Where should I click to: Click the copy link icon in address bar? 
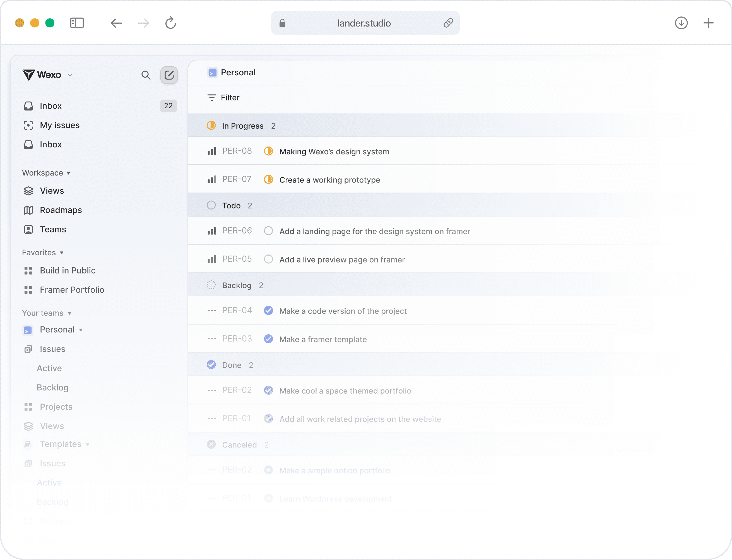[x=448, y=23]
